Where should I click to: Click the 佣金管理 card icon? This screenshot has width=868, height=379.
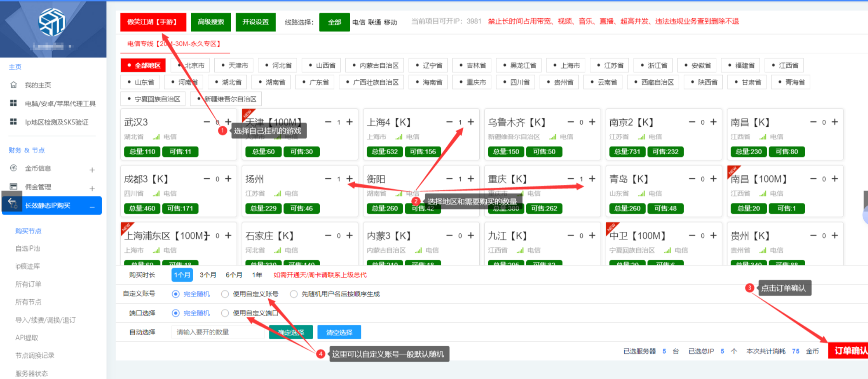tap(14, 187)
